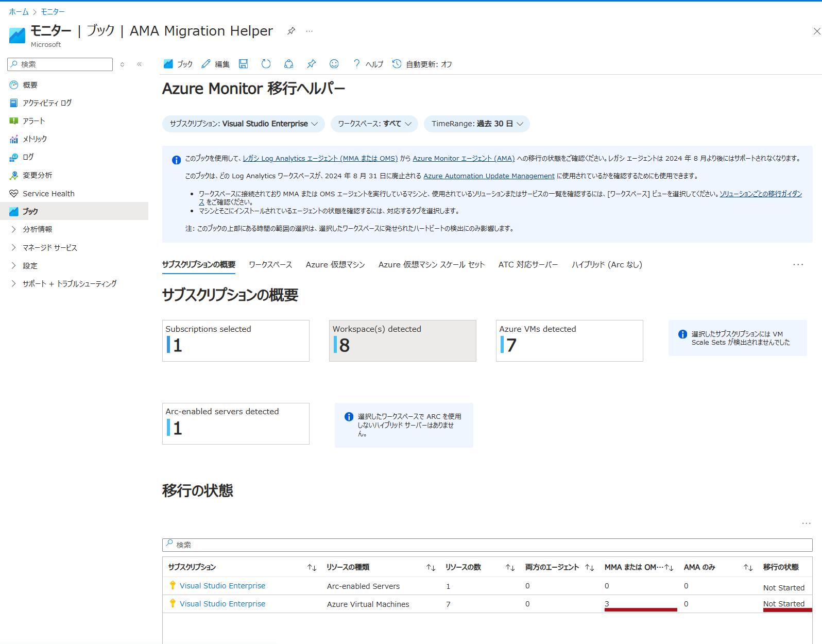Screen dimensions: 822x644
Task: Click the sidebar 検索 input field
Action: click(x=60, y=64)
